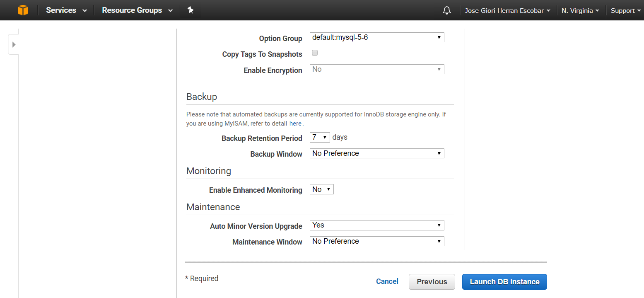Toggle Copy Tags To Snapshots checkbox
Viewport: 644px width, 298px height.
click(x=315, y=53)
